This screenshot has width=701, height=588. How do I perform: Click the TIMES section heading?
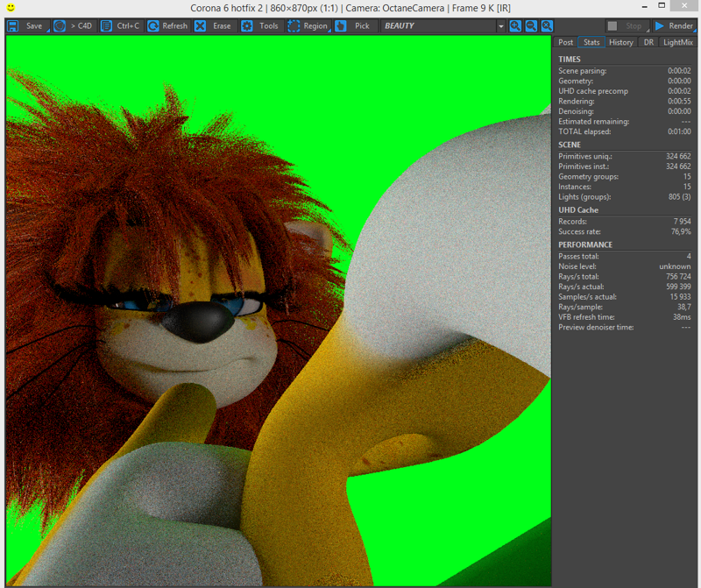569,59
